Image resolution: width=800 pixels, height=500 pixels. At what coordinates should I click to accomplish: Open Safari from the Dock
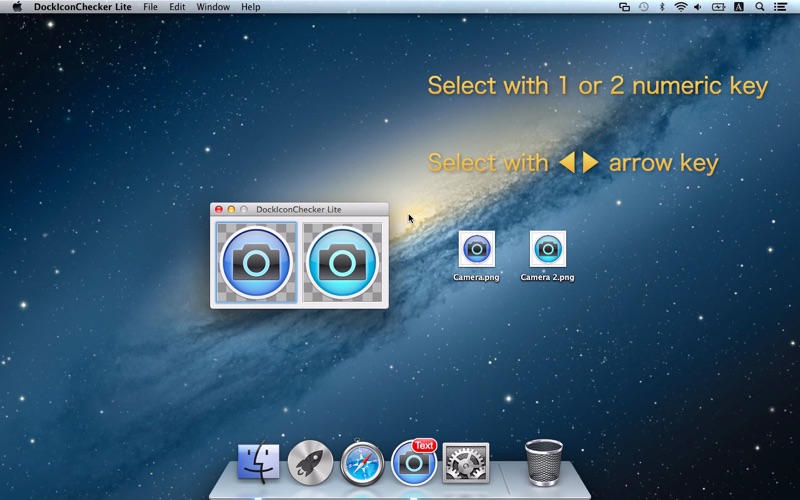(x=362, y=463)
